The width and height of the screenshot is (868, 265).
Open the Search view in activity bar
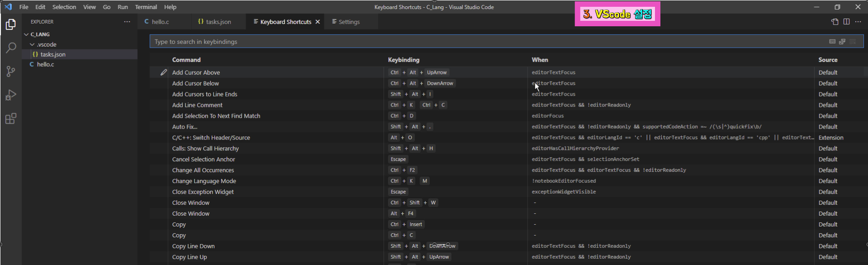(11, 48)
